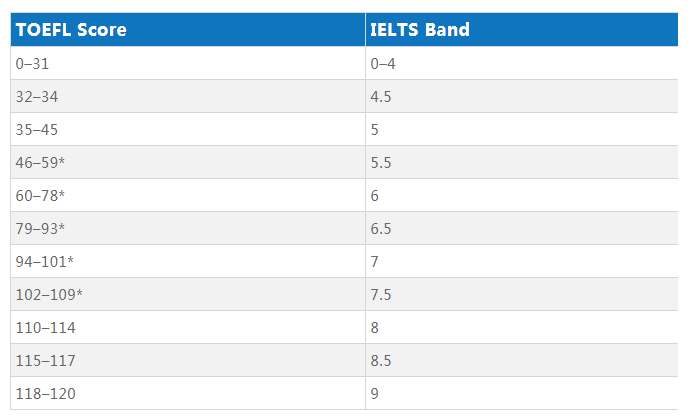Select the 102–109* TOEFL score cell
The image size is (692, 416).
[188, 294]
